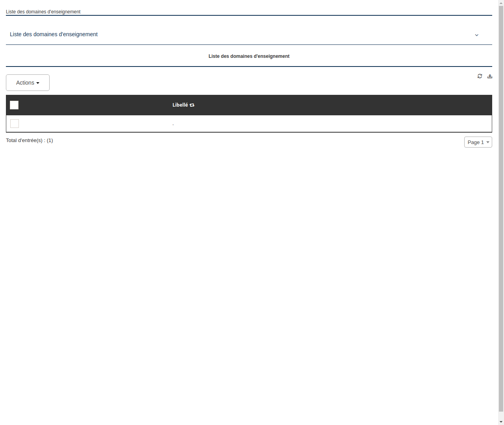Click the chevron on the panel header
Image resolution: width=504 pixels, height=425 pixels.
click(x=476, y=35)
